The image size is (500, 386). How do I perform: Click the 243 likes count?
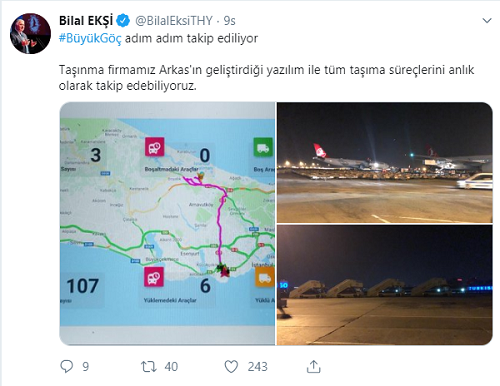(x=257, y=367)
